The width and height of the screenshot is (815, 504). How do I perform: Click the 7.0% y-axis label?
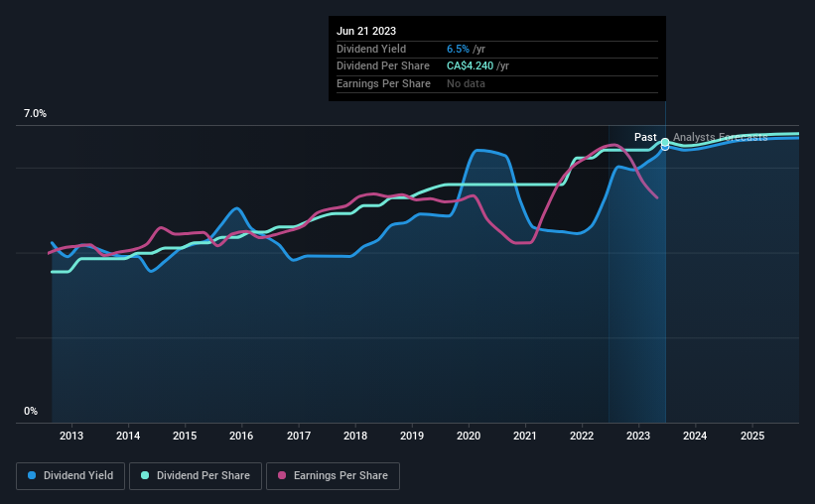[x=35, y=114]
